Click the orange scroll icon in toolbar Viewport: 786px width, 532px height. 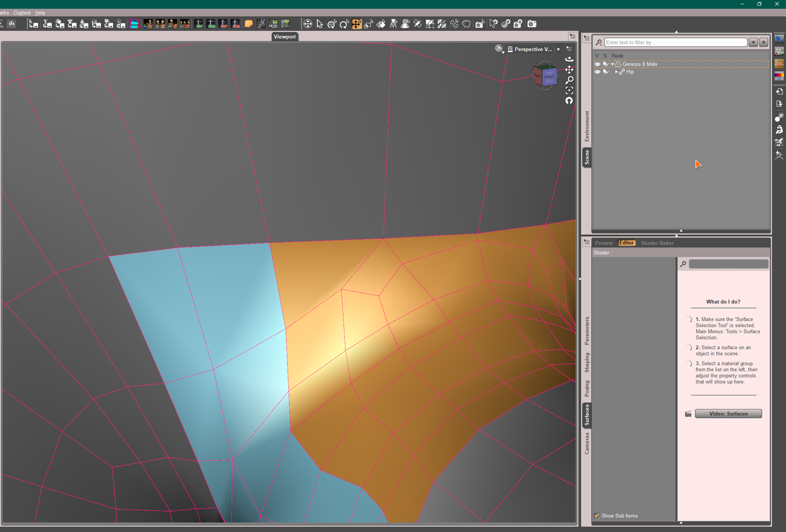tap(249, 23)
